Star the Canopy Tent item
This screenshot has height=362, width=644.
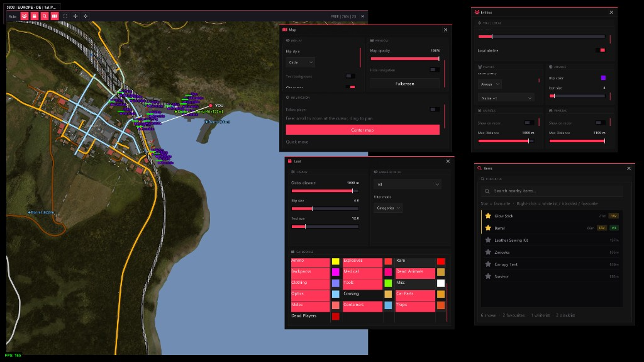click(488, 264)
